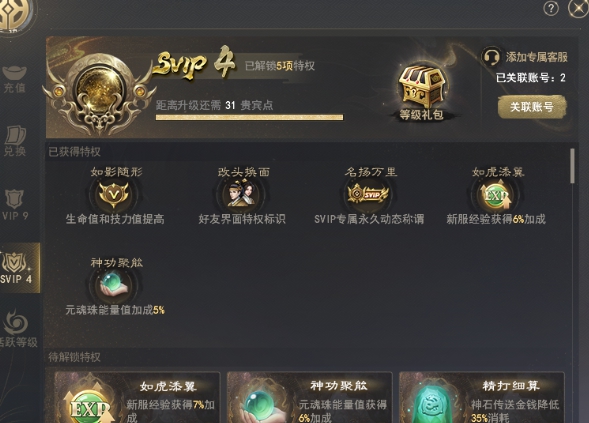Image resolution: width=589 pixels, height=423 pixels.
Task: Open the 充值 recharge sidebar tab
Action: pyautogui.click(x=15, y=80)
